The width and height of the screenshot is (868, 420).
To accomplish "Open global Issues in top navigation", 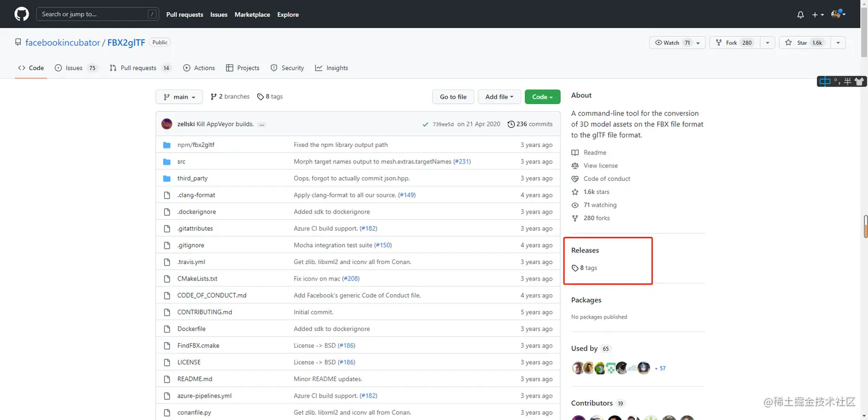I will (219, 15).
